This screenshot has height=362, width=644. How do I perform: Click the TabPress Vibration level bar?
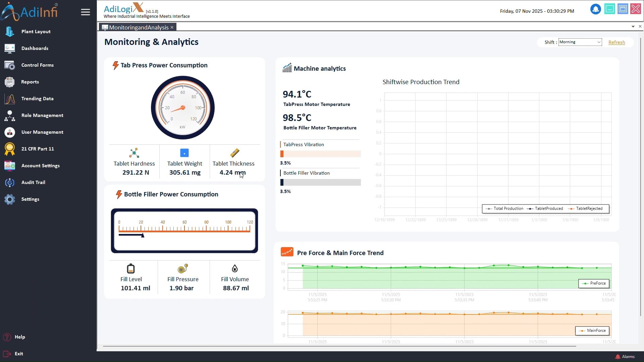coord(320,154)
